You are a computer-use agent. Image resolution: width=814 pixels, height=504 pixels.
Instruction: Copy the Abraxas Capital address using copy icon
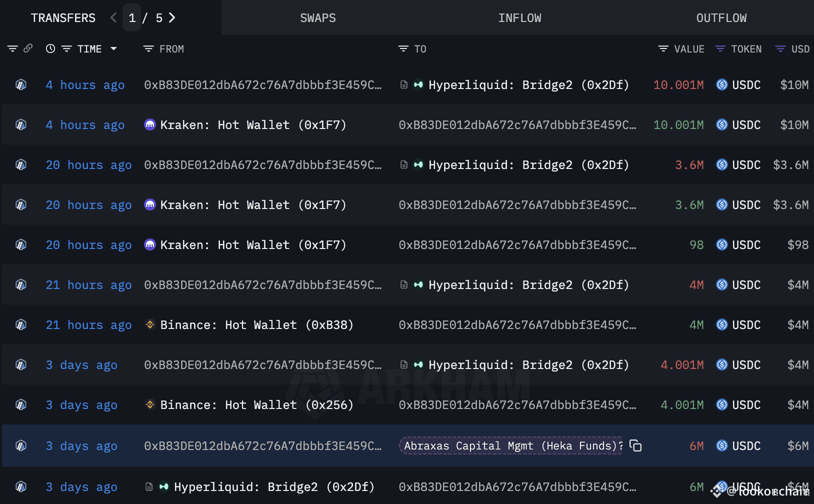tap(635, 445)
